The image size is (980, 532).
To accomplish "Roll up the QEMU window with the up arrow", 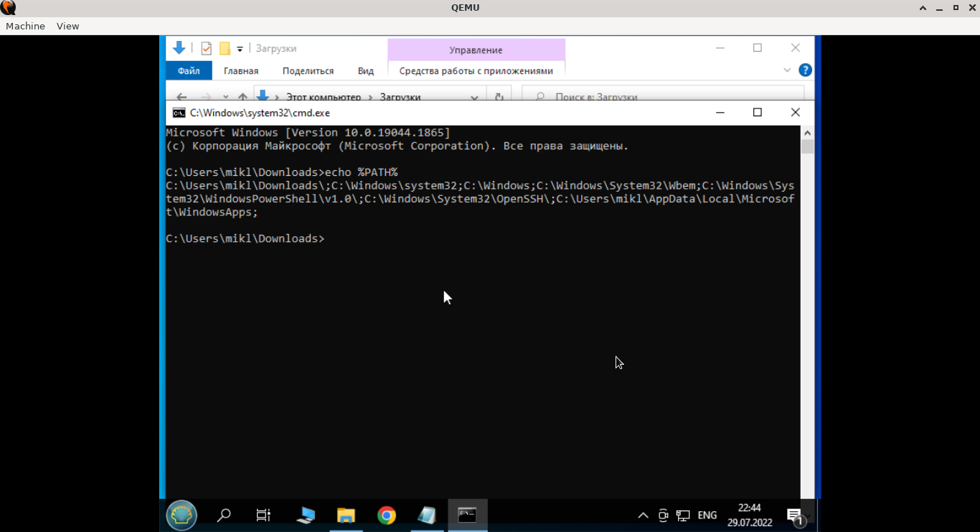I will tap(923, 8).
